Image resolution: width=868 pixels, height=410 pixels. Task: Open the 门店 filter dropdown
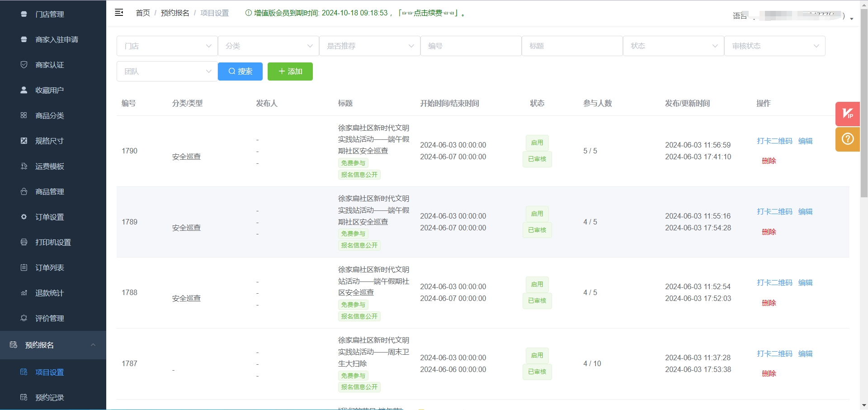tap(167, 46)
